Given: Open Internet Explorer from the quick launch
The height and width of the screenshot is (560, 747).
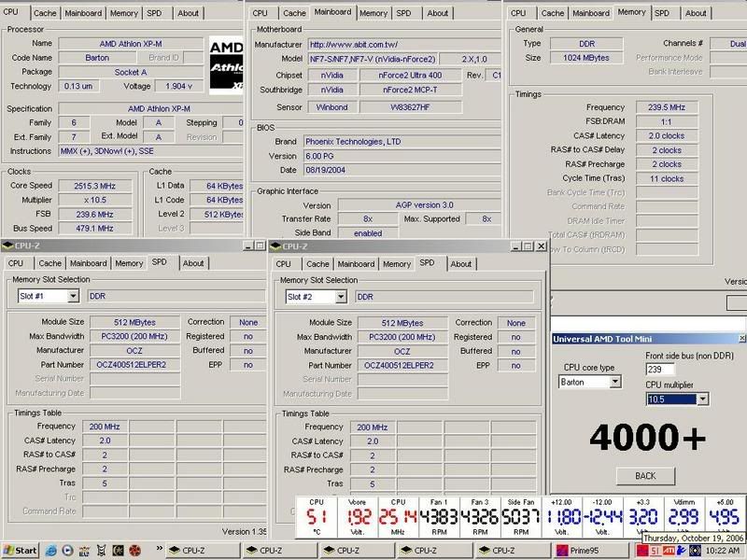Looking at the screenshot, I should [50, 551].
